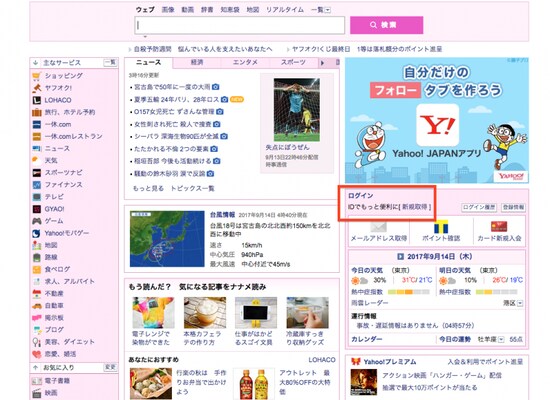Viewport: 550px width, 400px height.
Task: Expand the date arrow next to 2017年9月14日
Action: pyautogui.click(x=400, y=256)
